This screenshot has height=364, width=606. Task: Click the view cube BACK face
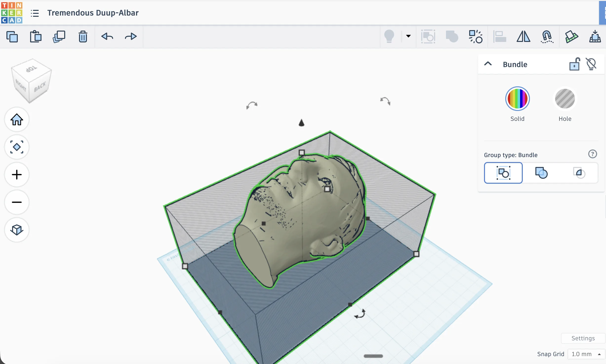coord(40,87)
